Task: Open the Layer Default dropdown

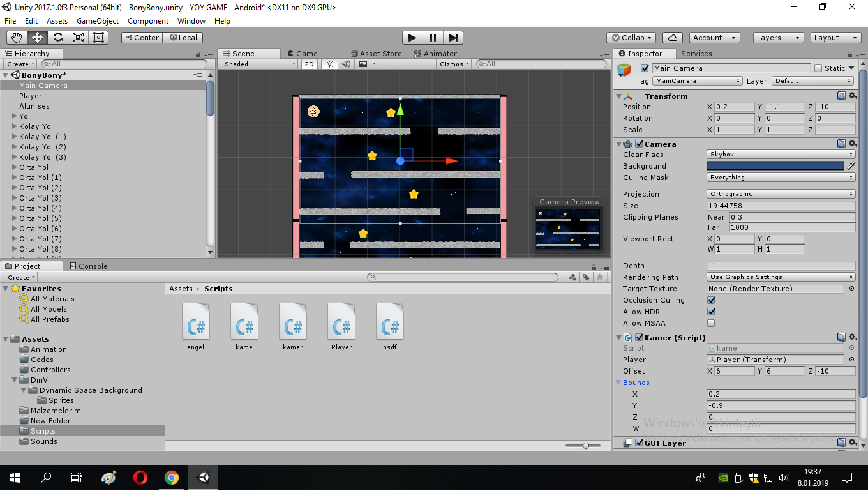Action: [x=812, y=81]
